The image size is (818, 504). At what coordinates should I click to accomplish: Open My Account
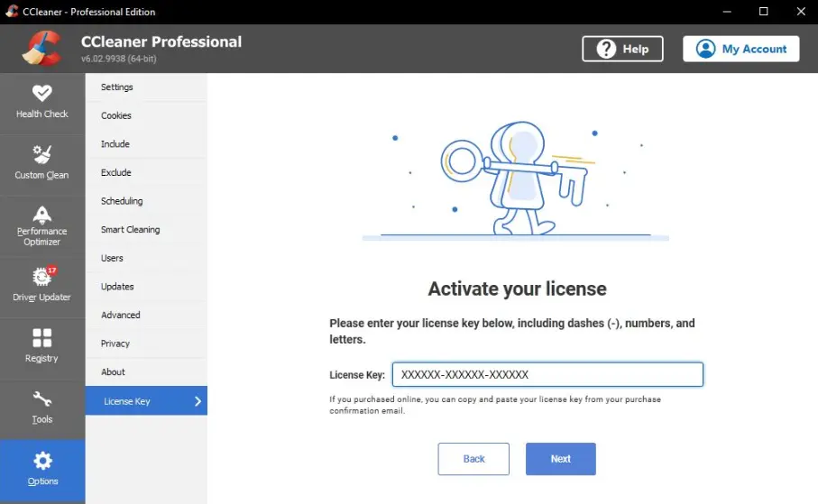(740, 49)
